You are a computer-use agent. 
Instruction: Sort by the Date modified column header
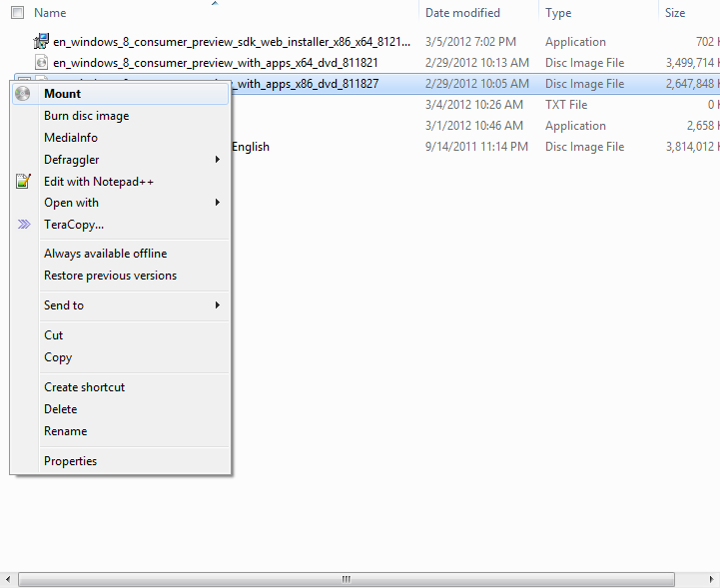[x=463, y=13]
